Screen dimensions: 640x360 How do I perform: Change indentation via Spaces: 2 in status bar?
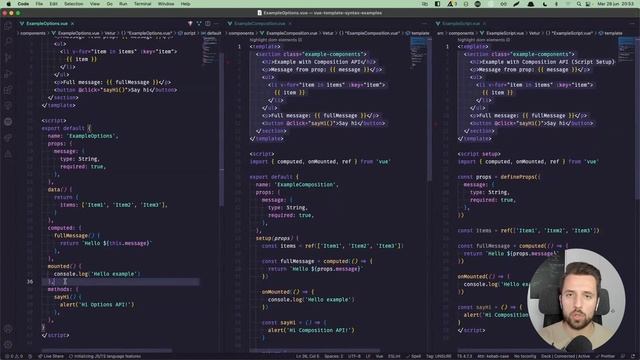point(333,356)
